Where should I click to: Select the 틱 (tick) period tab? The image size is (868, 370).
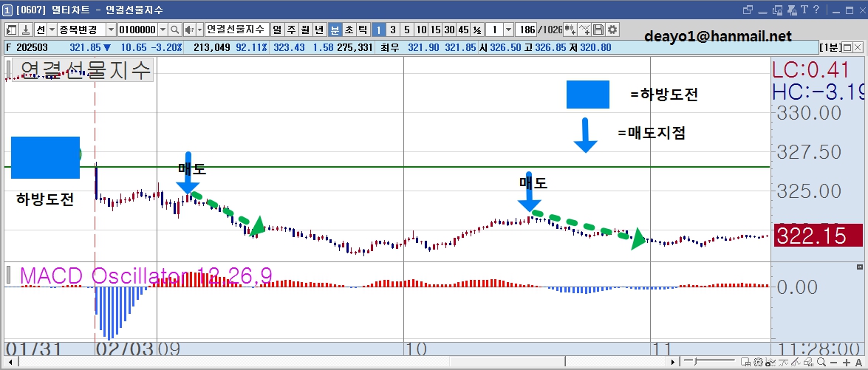363,30
